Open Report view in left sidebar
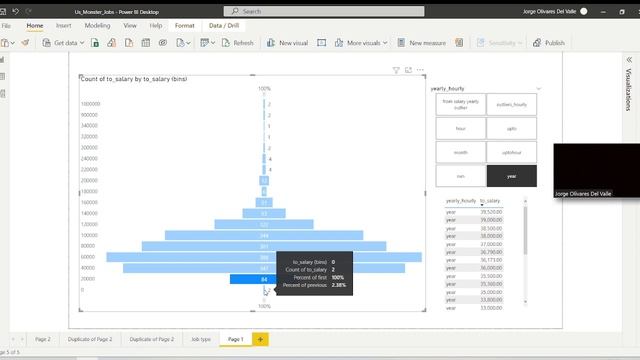Screen dimensions: 640x360 pos(2,60)
